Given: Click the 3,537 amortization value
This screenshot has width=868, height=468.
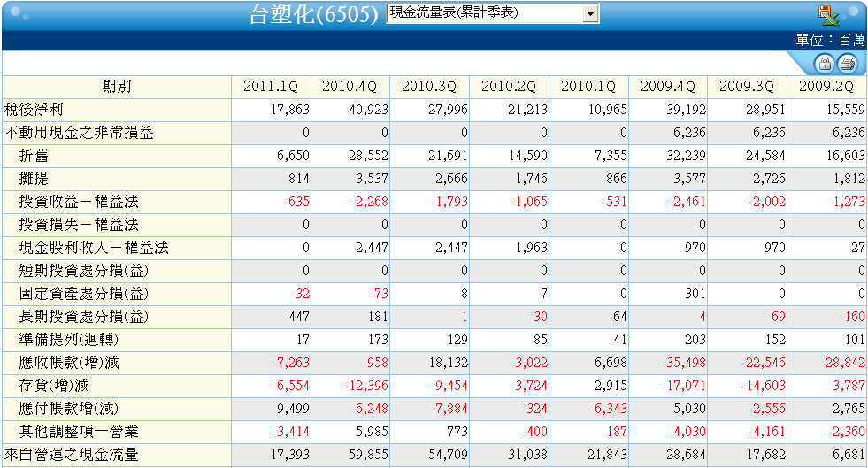Looking at the screenshot, I should point(372,179).
